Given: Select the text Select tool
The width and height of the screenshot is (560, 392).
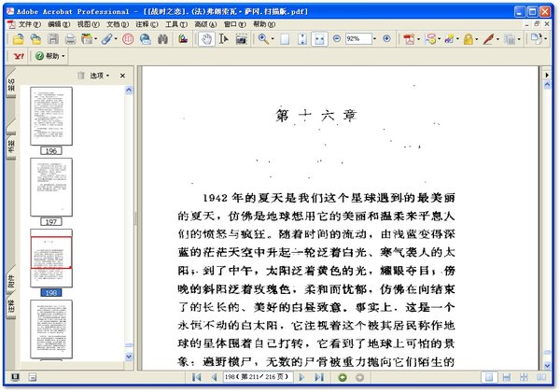Looking at the screenshot, I should tap(224, 39).
